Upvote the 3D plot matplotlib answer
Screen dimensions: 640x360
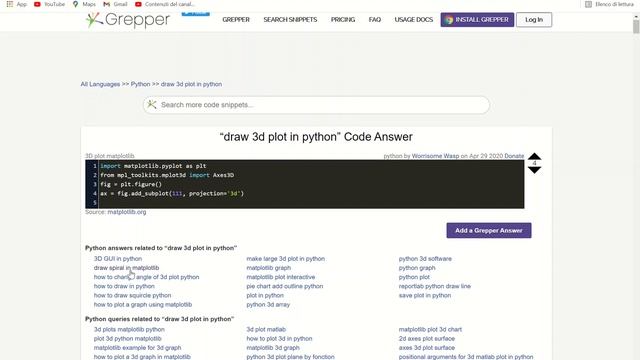tap(534, 156)
